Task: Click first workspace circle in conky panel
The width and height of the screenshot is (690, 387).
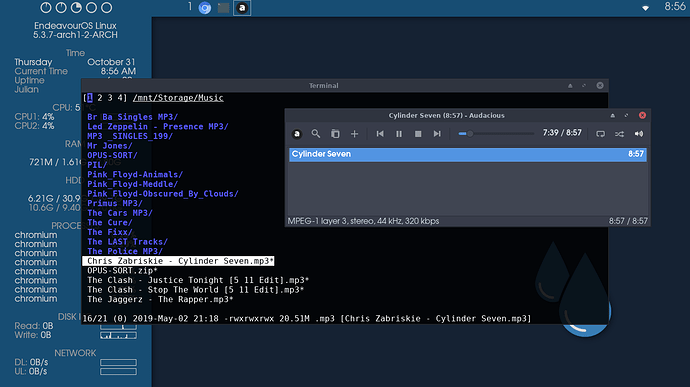Action: (x=46, y=7)
